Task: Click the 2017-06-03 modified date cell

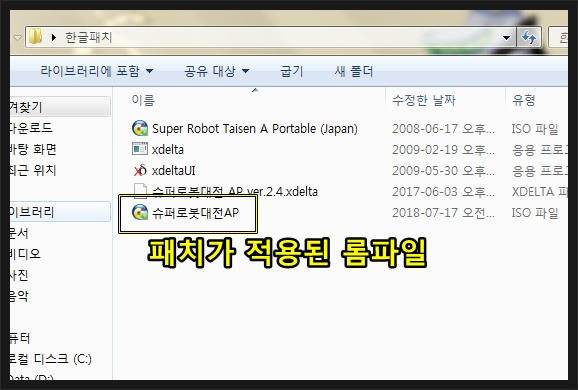Action: click(443, 192)
